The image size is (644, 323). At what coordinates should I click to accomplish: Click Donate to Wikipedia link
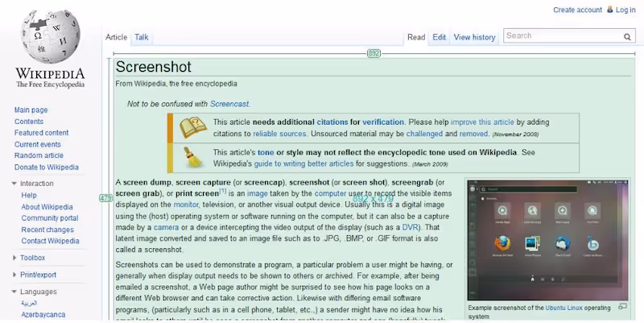[47, 167]
